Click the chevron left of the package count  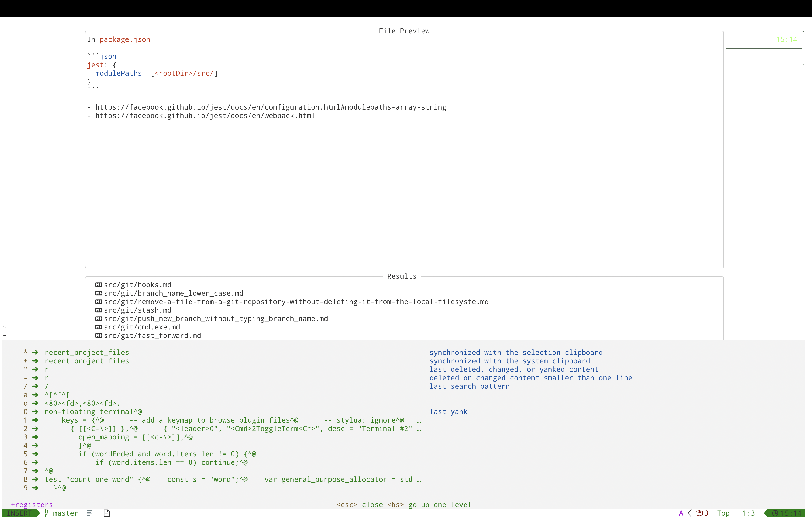(x=689, y=513)
